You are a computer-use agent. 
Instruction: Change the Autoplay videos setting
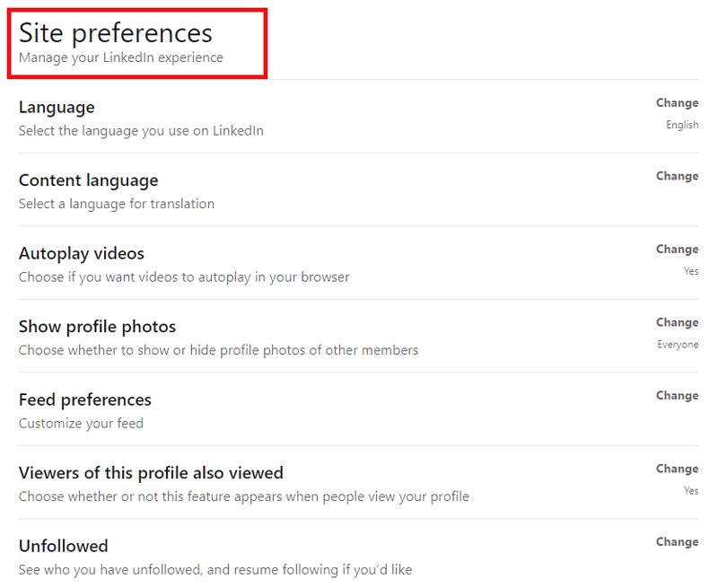tap(677, 250)
